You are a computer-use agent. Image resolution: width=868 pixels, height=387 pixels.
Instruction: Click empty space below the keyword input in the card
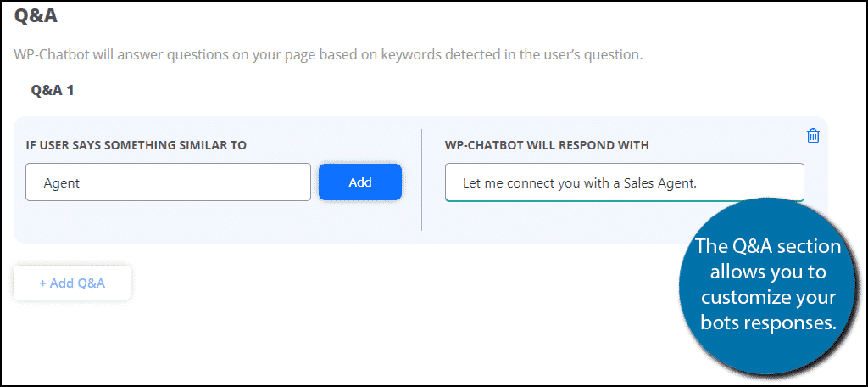click(x=216, y=222)
